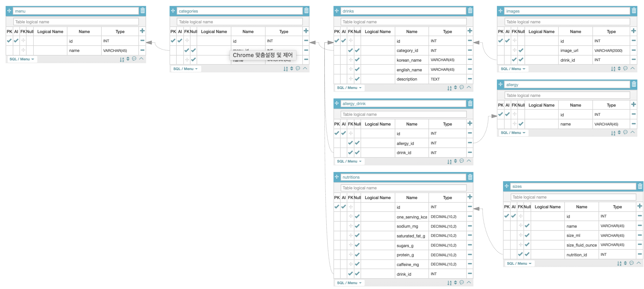Toggle FK checkbox for nutrition_id in sizes

[x=520, y=254]
